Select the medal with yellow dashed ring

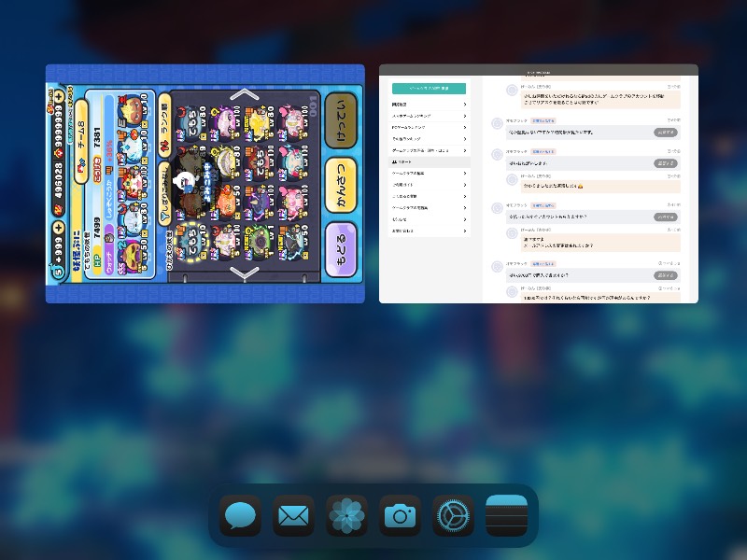point(190,243)
